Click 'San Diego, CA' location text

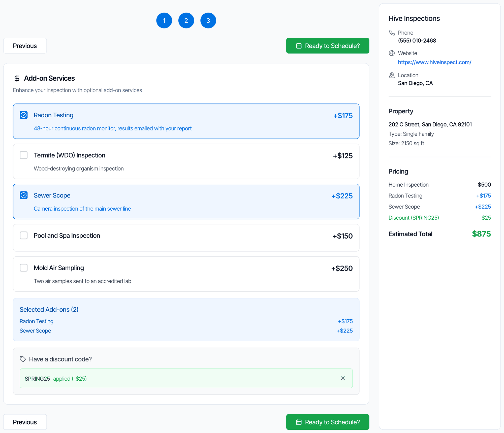[x=415, y=83]
